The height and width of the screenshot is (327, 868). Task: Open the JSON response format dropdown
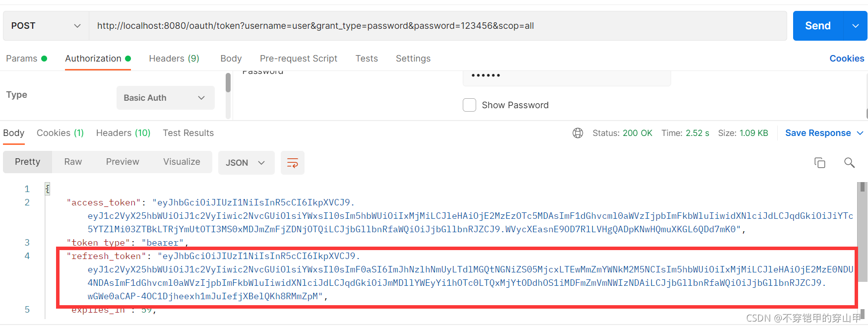pos(246,163)
